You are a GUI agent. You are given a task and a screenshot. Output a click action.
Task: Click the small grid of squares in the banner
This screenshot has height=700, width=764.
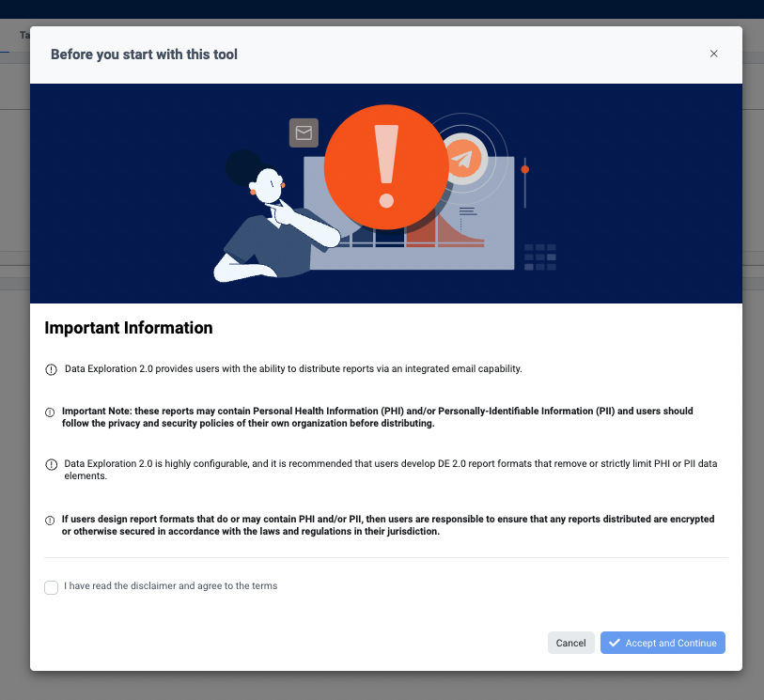[x=540, y=257]
